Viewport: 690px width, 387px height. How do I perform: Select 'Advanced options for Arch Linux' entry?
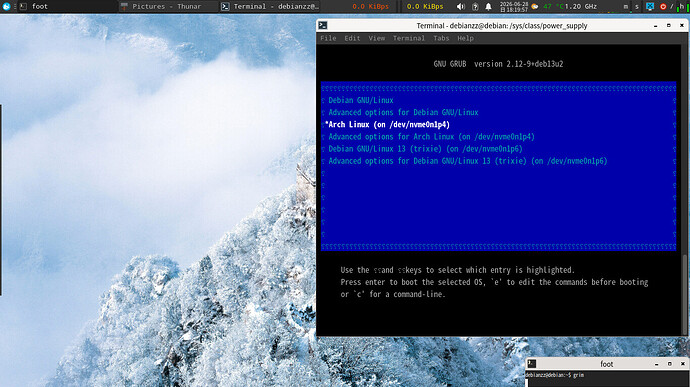point(432,136)
